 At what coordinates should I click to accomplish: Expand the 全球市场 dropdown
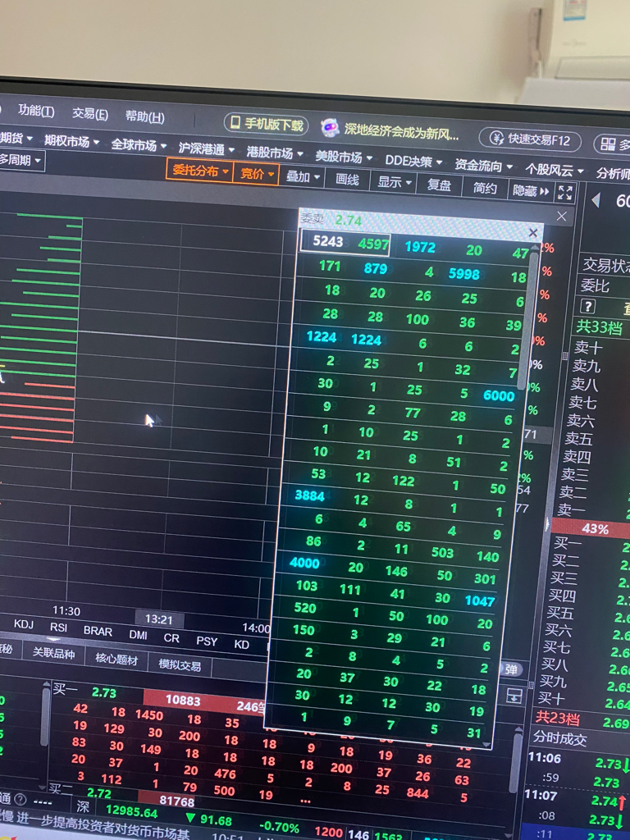[x=139, y=144]
